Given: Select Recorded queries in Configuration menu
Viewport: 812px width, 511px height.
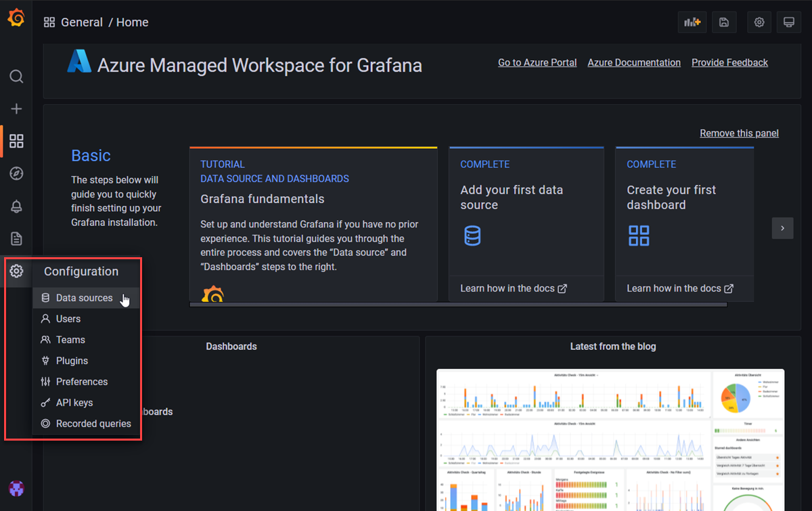Looking at the screenshot, I should [85, 424].
